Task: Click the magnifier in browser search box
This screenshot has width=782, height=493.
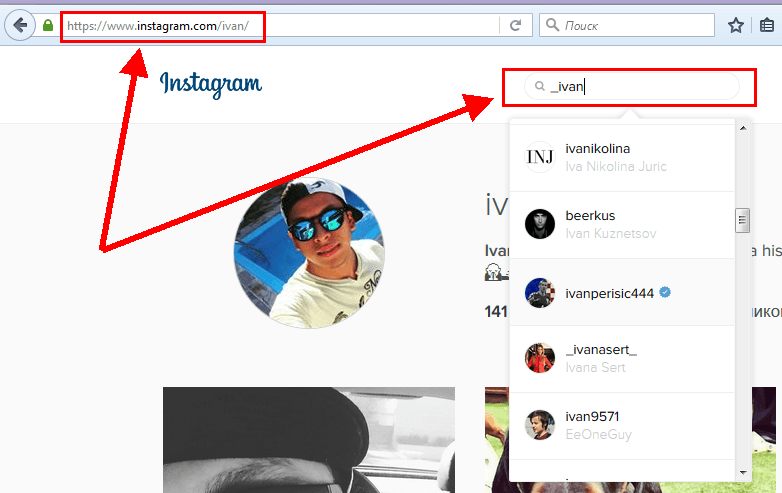Action: (x=552, y=24)
